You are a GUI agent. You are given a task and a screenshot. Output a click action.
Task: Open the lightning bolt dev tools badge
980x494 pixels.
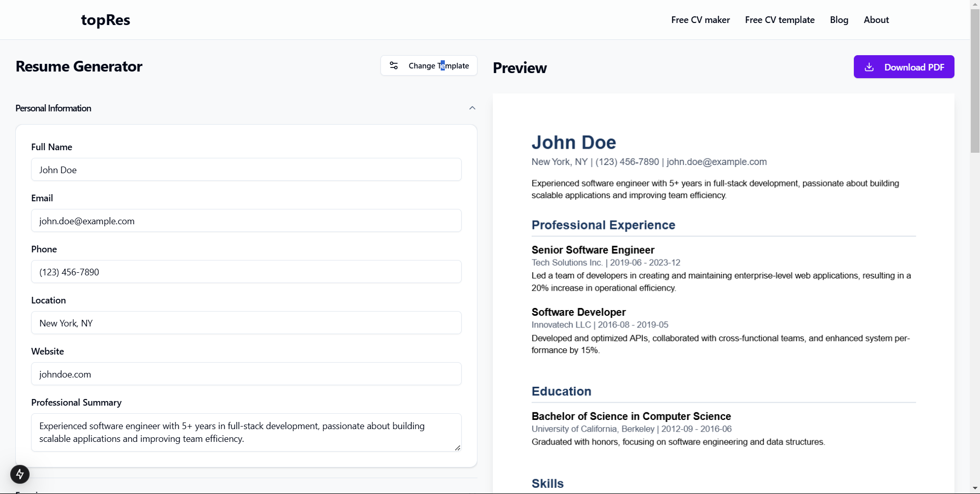[x=20, y=474]
